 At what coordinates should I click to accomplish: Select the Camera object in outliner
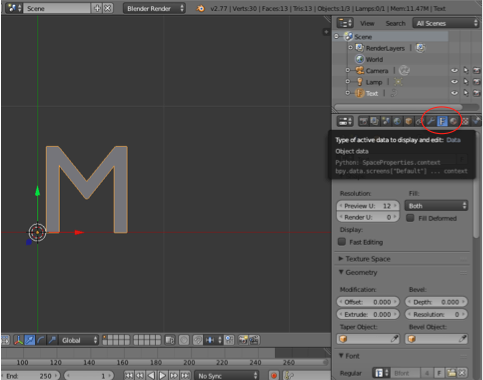pyautogui.click(x=377, y=71)
